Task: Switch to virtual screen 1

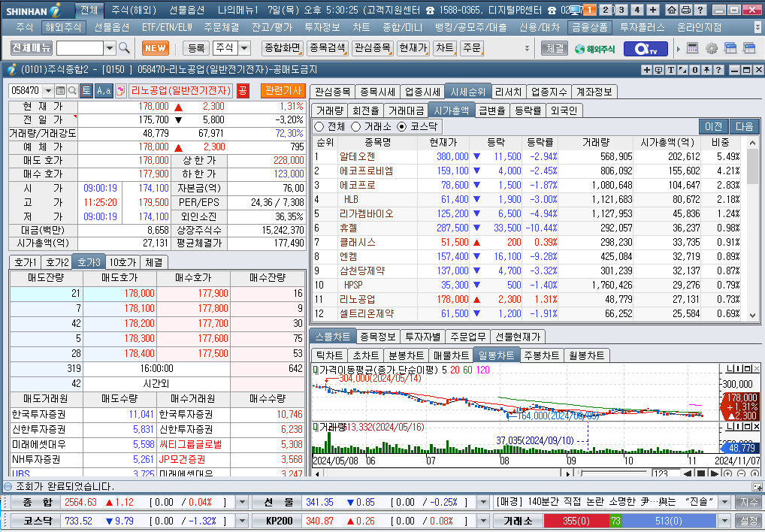Action: click(x=590, y=10)
